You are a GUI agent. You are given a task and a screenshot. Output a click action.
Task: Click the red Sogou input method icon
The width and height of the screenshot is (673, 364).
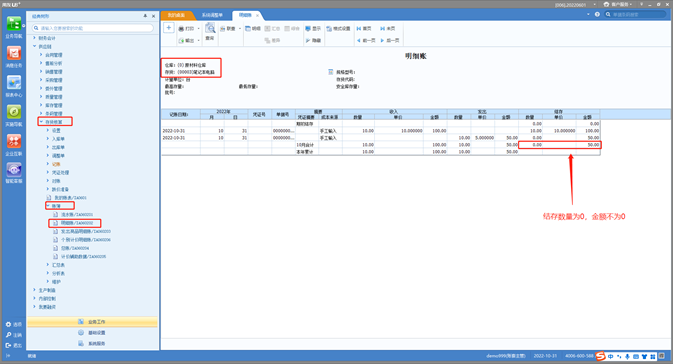600,356
